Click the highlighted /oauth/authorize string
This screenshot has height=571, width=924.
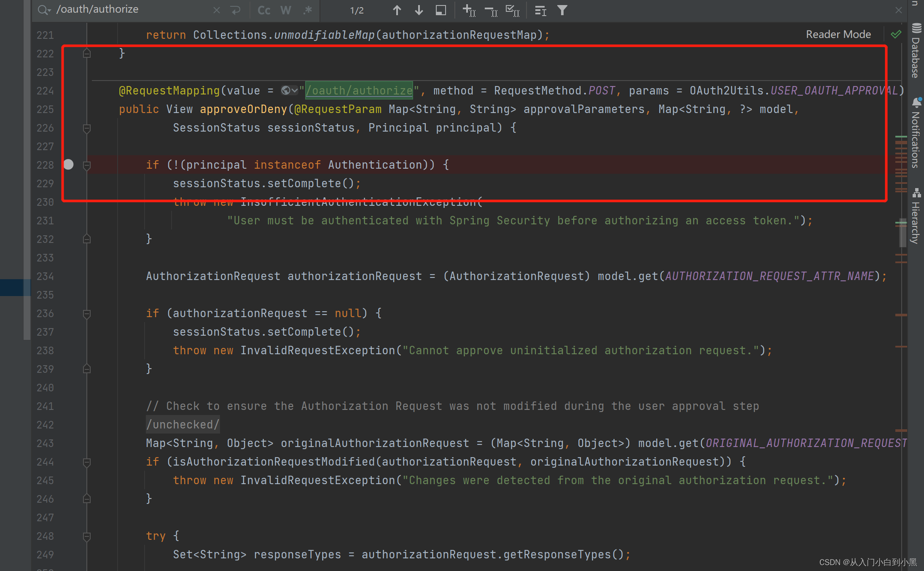tap(359, 90)
